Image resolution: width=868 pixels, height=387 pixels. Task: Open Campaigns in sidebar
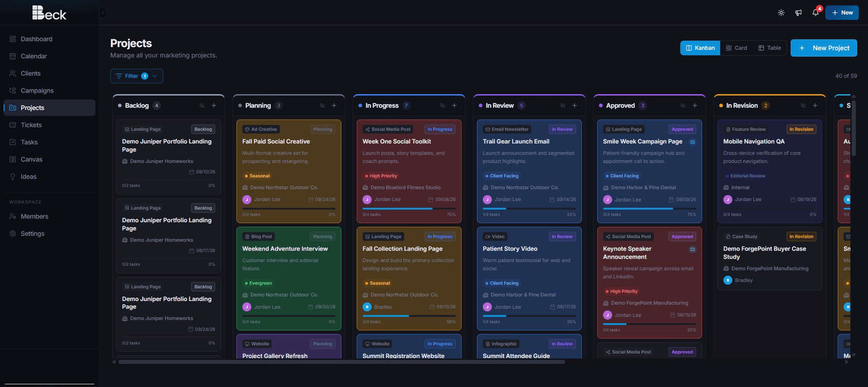[49, 91]
